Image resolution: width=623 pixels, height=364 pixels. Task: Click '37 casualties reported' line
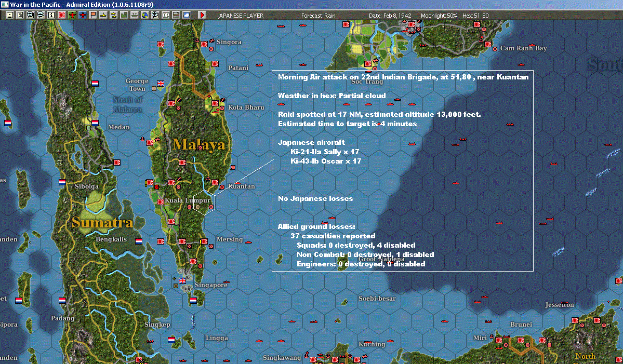click(x=333, y=236)
